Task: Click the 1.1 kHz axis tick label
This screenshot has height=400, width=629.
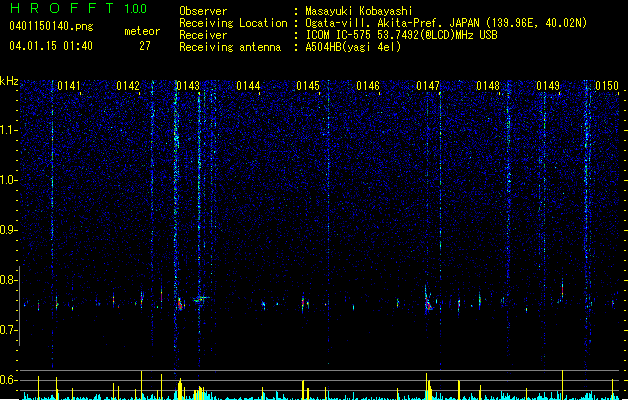Action: click(9, 130)
